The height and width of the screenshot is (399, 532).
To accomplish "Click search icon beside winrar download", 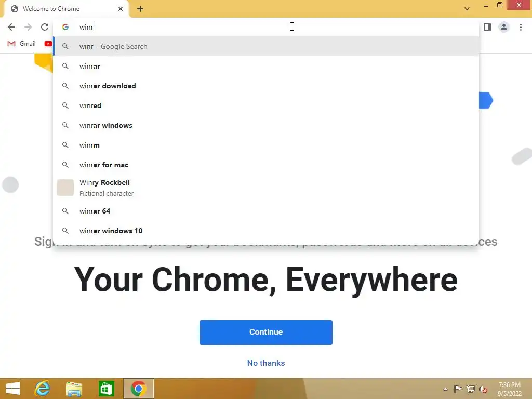I will [x=65, y=86].
